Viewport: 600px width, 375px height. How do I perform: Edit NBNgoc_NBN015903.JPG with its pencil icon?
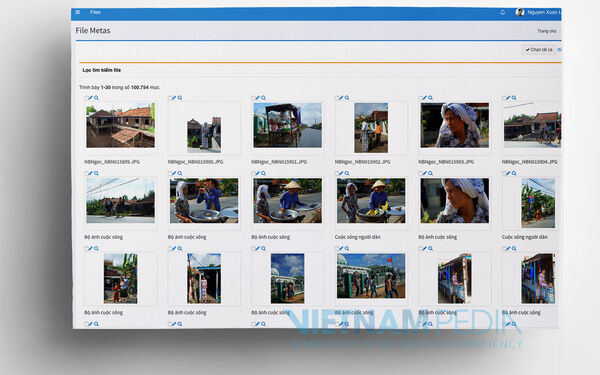424,98
